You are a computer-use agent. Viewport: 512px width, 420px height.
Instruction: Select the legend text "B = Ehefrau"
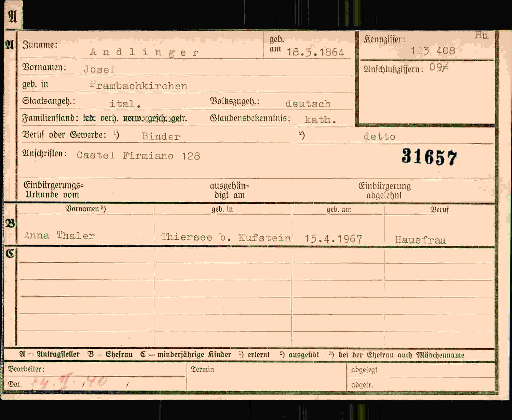(x=110, y=354)
